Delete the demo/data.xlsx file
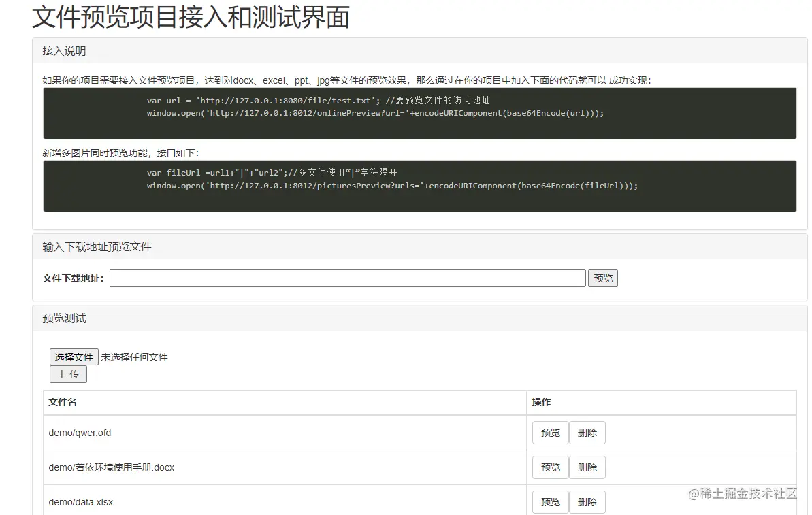Image resolution: width=812 pixels, height=515 pixels. 587,501
